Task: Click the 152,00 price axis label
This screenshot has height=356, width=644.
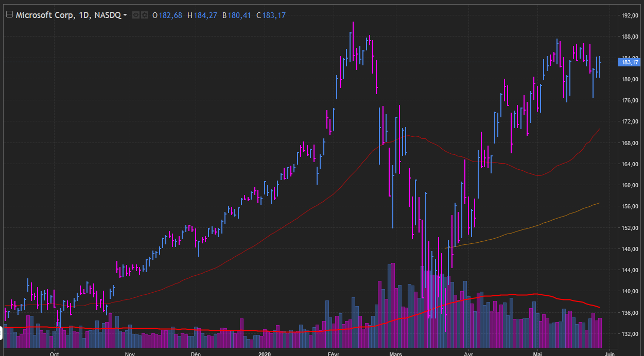Action: (x=631, y=228)
